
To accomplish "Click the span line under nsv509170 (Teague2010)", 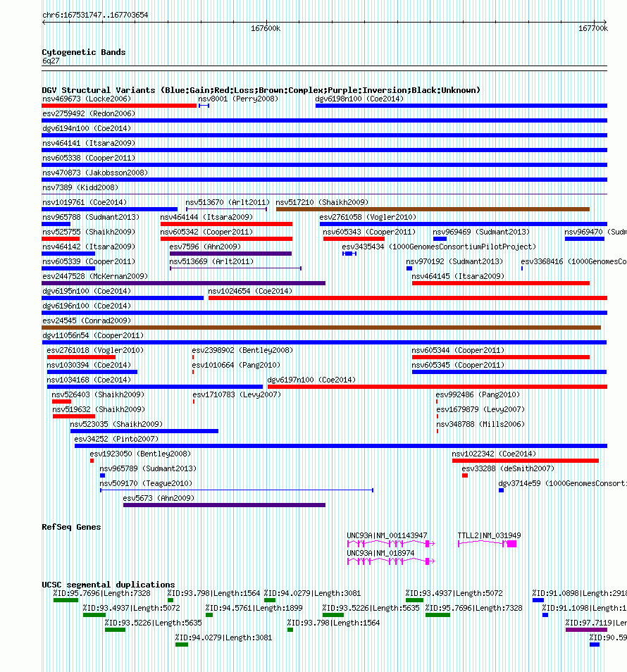I will tap(237, 490).
